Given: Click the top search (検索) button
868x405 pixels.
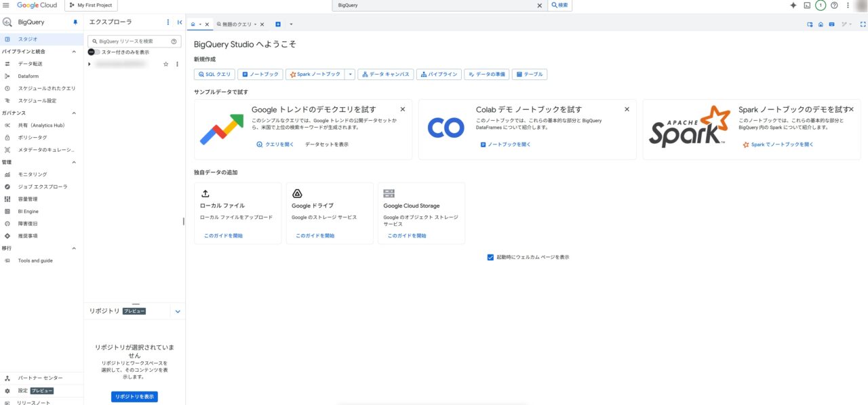Looking at the screenshot, I should 559,5.
